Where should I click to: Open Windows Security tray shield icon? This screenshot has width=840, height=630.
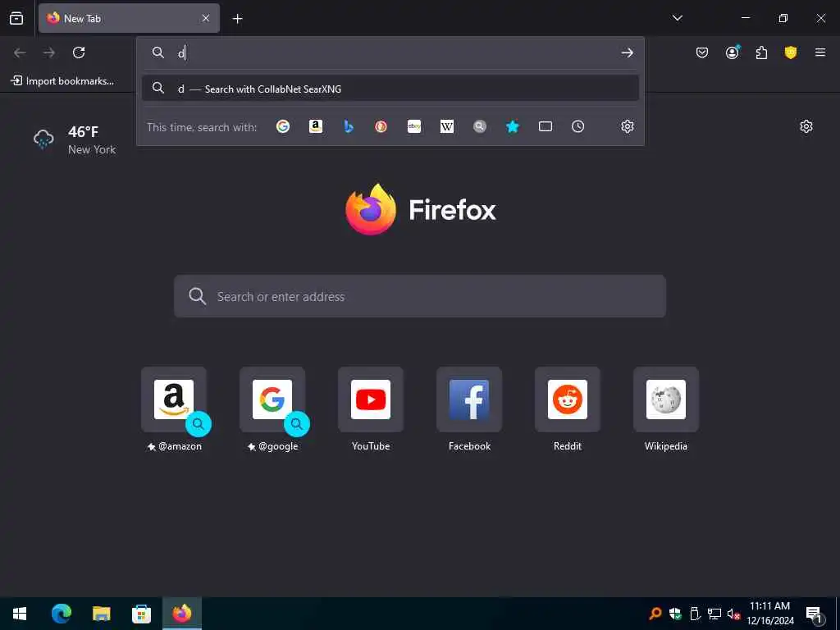tap(675, 614)
